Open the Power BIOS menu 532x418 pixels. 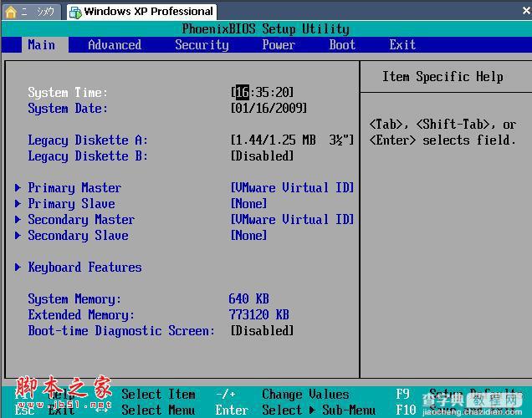[279, 45]
